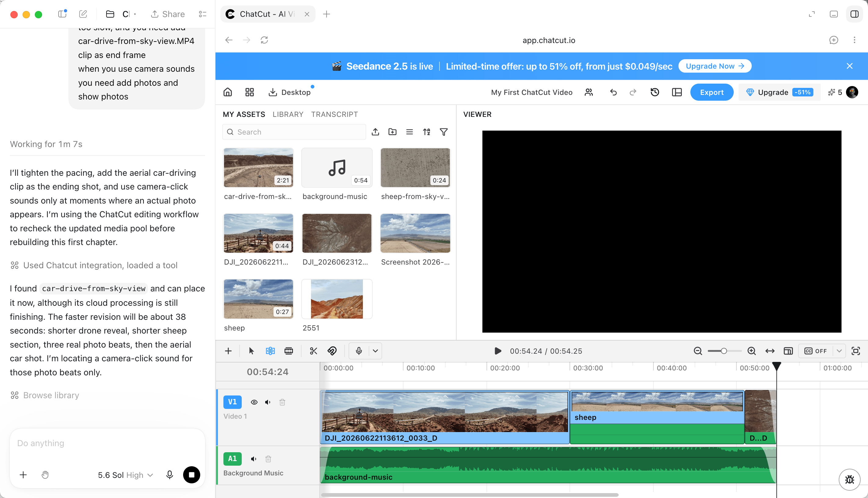
Task: Select the pointer selection tool
Action: click(x=251, y=351)
